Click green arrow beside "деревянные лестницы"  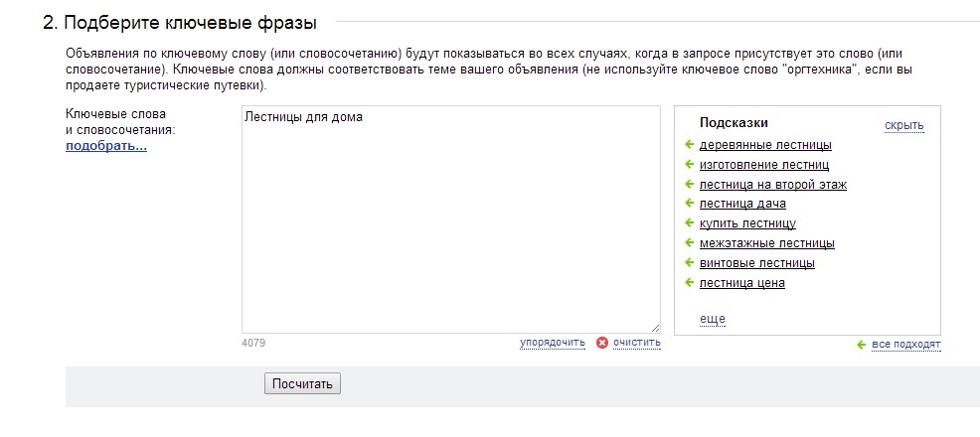pos(690,145)
